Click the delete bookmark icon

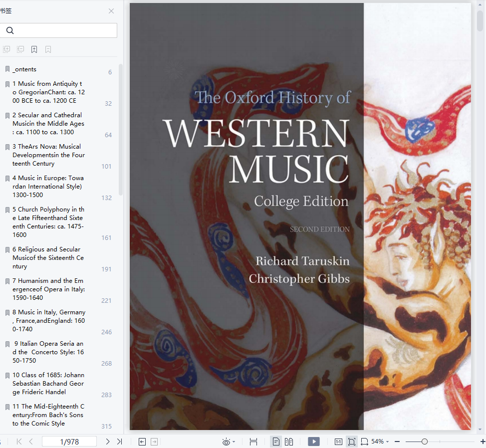click(48, 49)
